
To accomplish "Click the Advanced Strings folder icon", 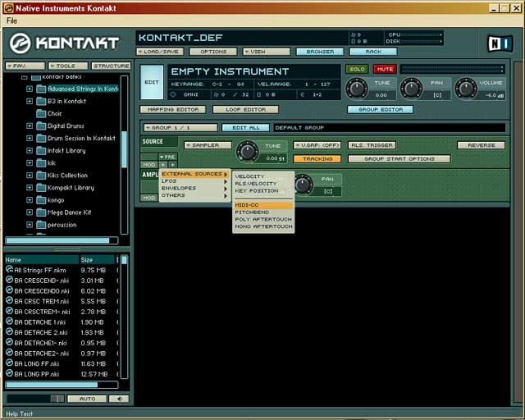I will click(41, 89).
